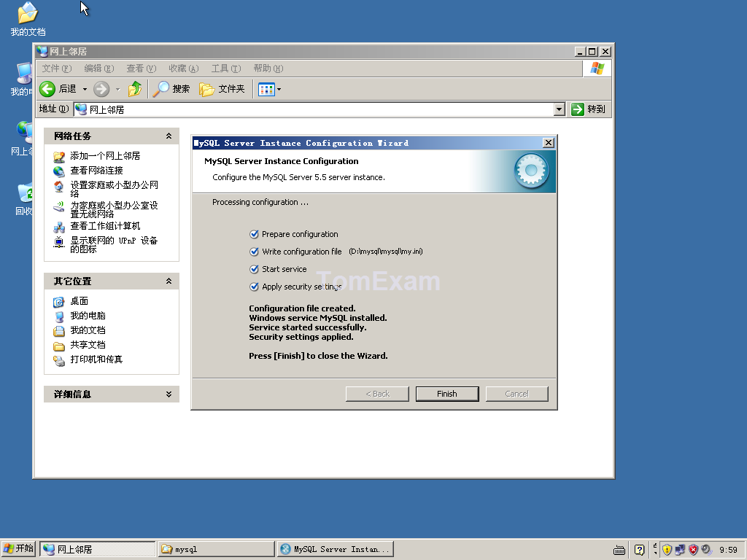The width and height of the screenshot is (747, 560).
Task: Open 打印机和传真 under other places
Action: [96, 359]
